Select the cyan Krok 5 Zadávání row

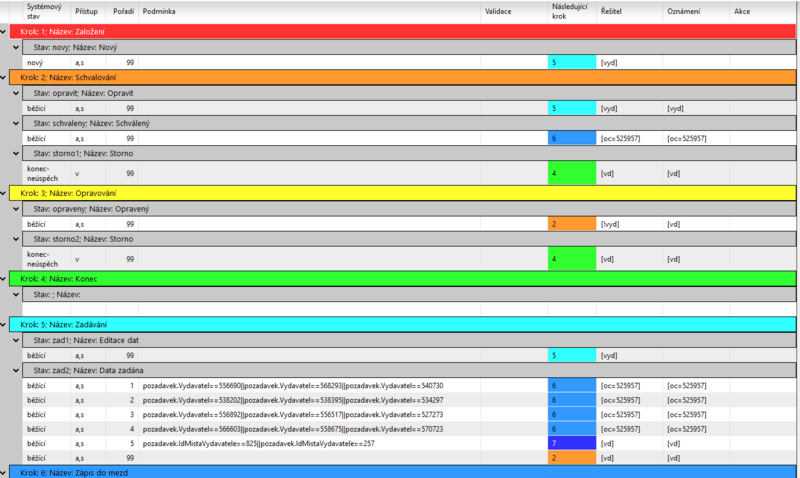tap(403, 324)
